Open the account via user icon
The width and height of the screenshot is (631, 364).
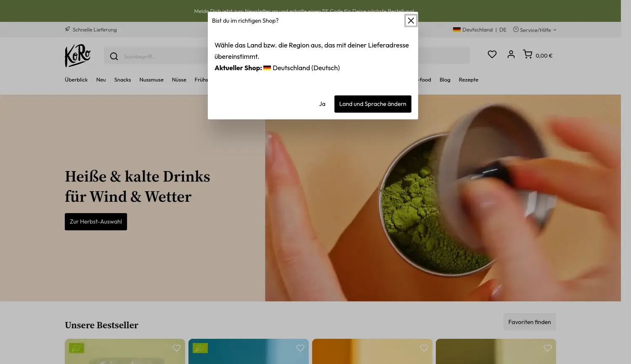(511, 54)
